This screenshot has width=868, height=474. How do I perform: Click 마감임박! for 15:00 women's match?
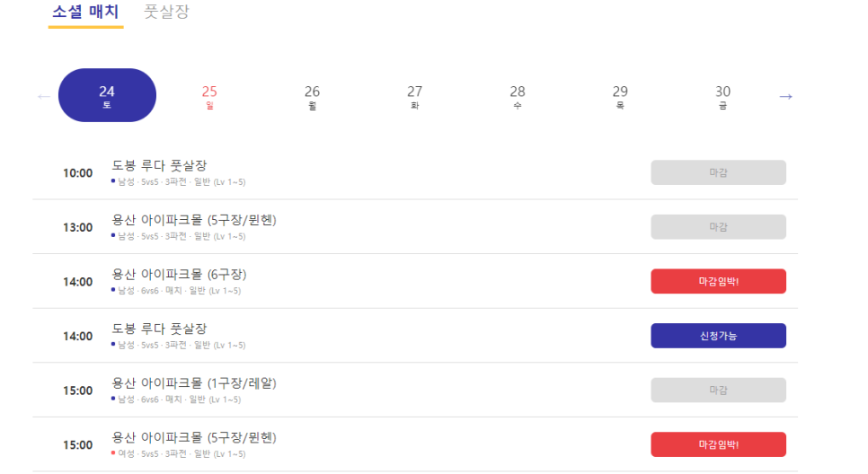coord(719,444)
